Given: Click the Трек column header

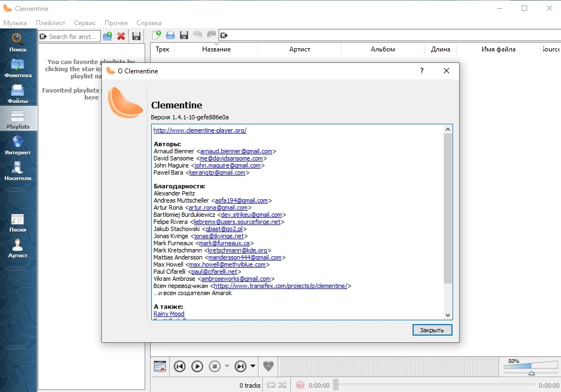Looking at the screenshot, I should pyautogui.click(x=162, y=49).
